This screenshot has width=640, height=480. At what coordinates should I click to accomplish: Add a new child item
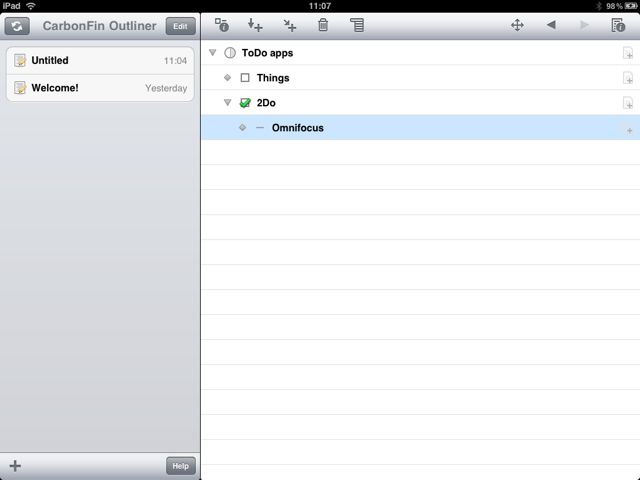(x=289, y=25)
